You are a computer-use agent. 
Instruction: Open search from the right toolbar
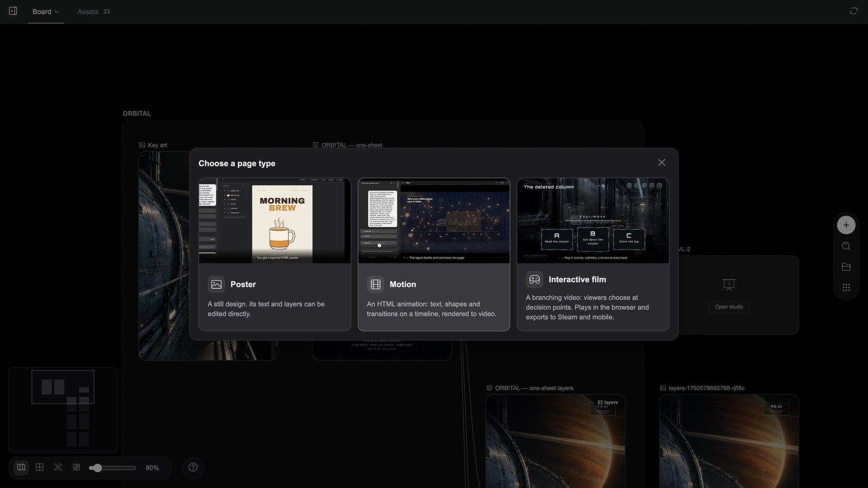click(846, 246)
